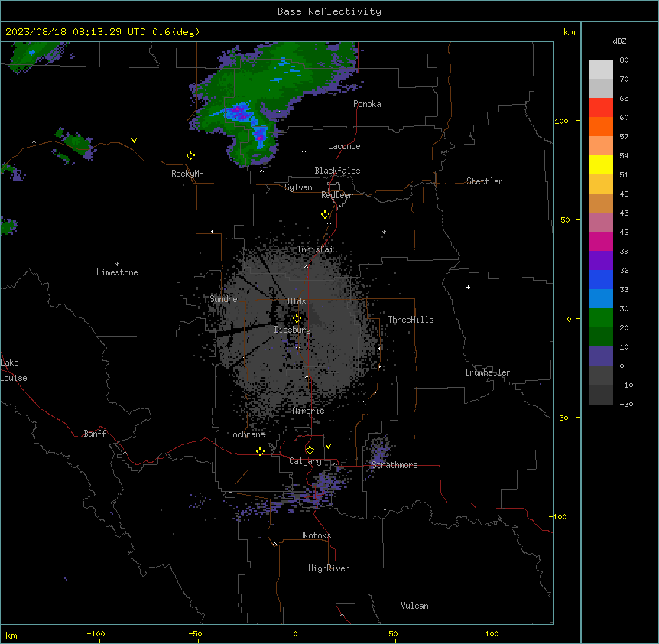The image size is (659, 644).
Task: Select the magenta 39-42 dBZ legend swatch
Action: 601,241
